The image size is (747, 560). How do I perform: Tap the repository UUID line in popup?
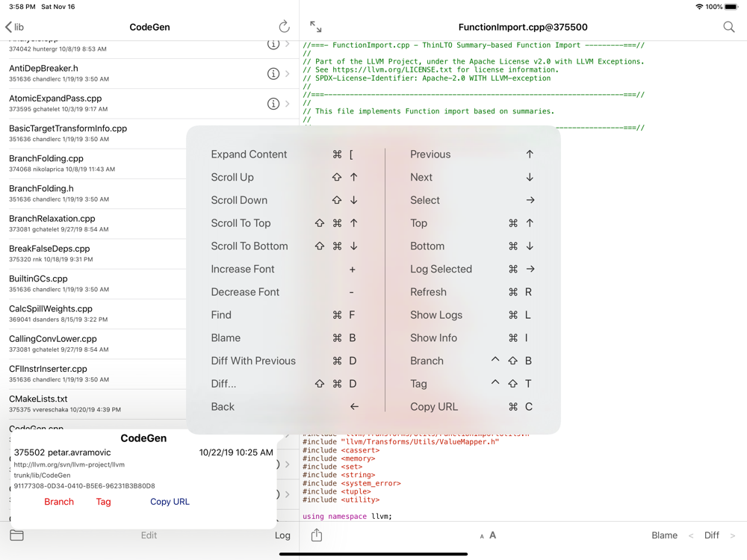[84, 486]
